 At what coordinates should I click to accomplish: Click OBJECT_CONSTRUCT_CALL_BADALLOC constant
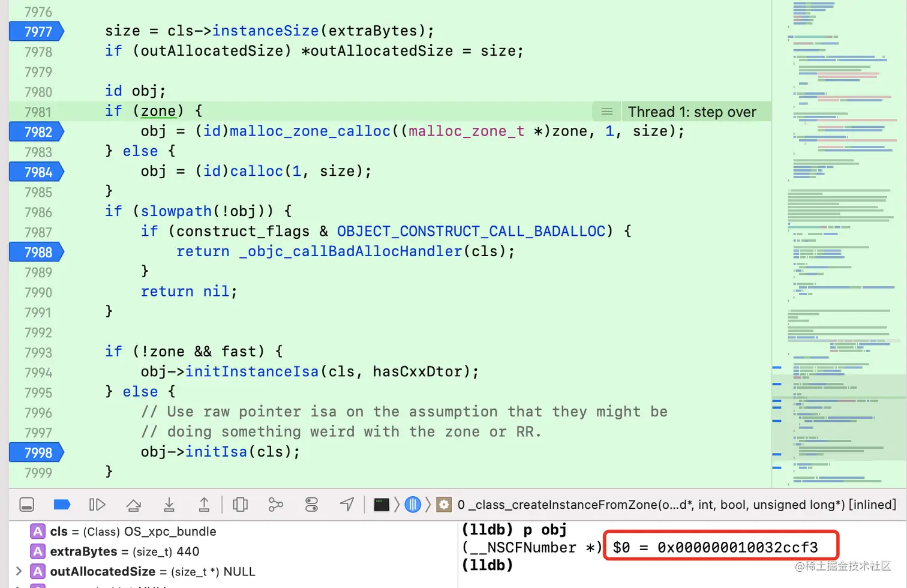coord(471,231)
